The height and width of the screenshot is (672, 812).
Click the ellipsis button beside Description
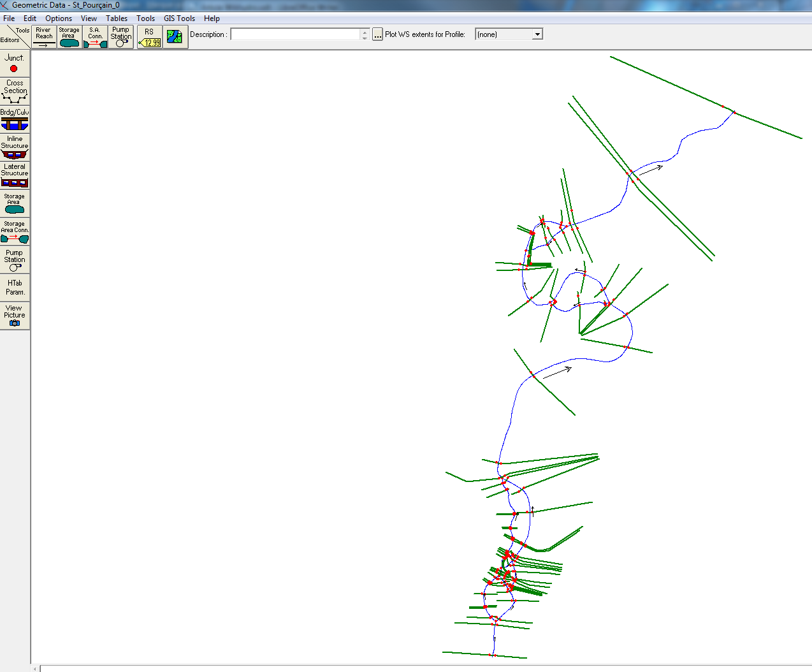click(377, 34)
